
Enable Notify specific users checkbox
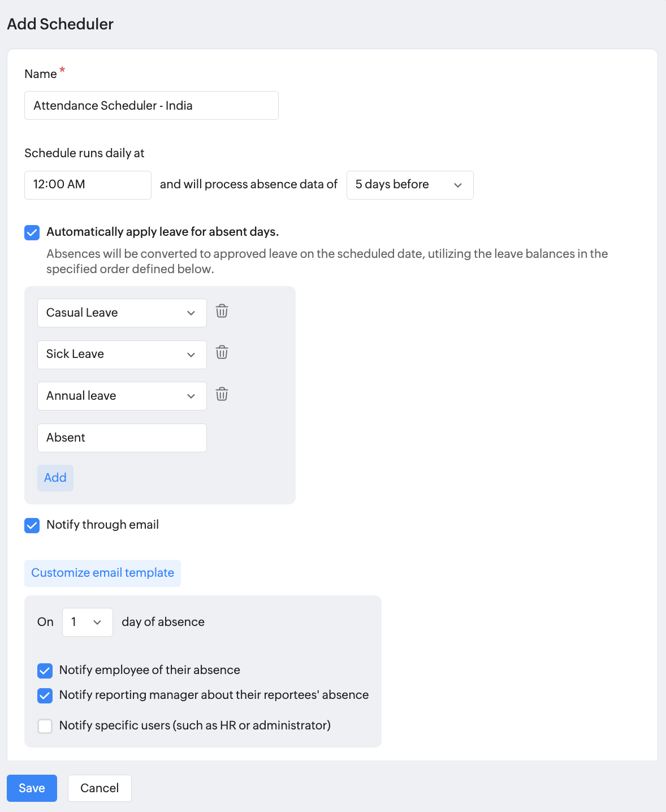coord(45,726)
